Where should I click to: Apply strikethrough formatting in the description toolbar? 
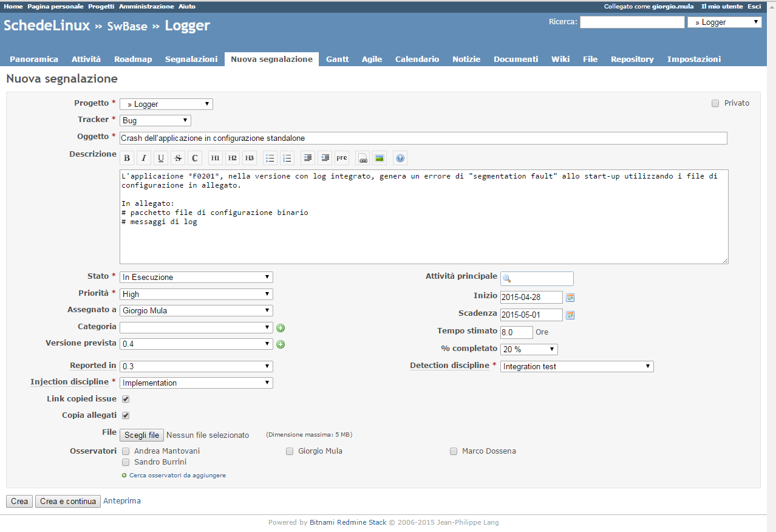[x=178, y=158]
